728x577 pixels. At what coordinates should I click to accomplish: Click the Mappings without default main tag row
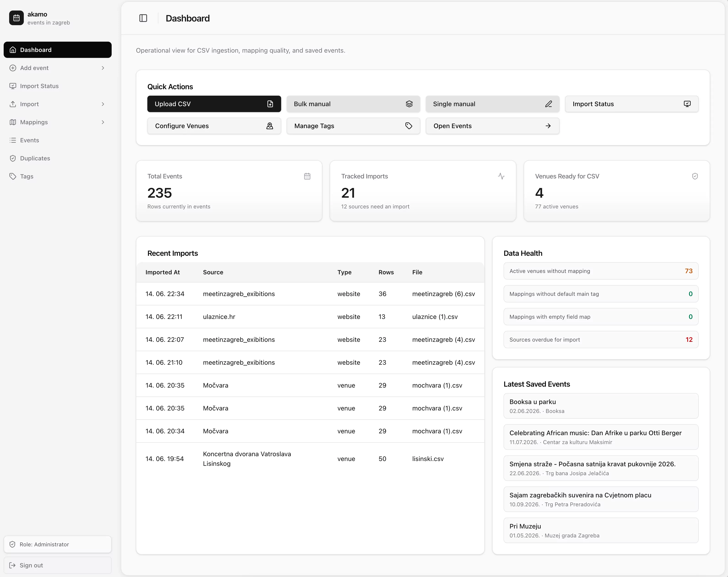click(601, 294)
